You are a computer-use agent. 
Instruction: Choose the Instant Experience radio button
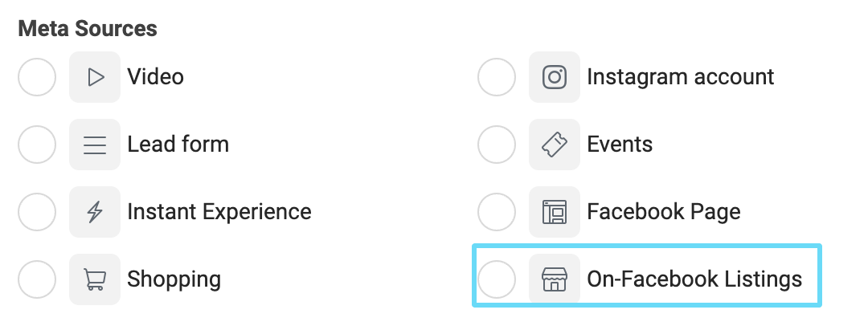coord(37,212)
